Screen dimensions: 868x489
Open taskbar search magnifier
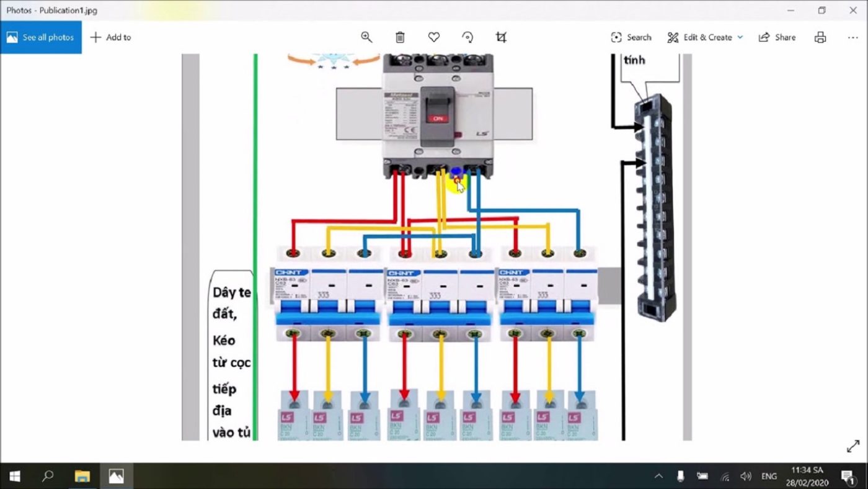[48, 476]
